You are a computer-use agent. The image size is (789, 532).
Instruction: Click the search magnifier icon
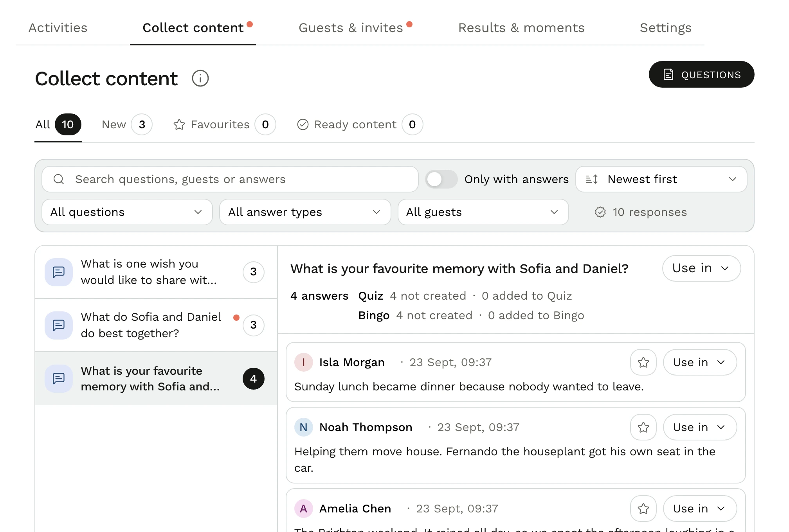click(59, 179)
